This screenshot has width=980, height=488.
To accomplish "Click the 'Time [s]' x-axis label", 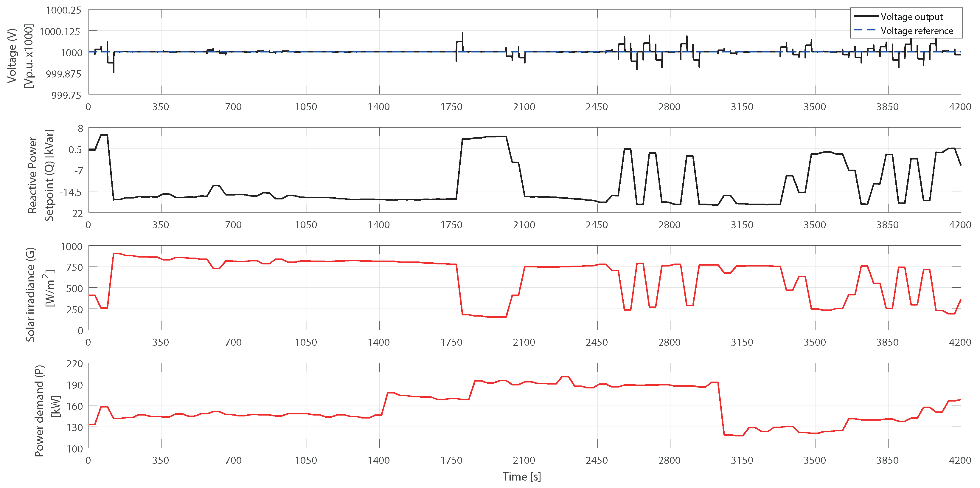I will point(521,477).
